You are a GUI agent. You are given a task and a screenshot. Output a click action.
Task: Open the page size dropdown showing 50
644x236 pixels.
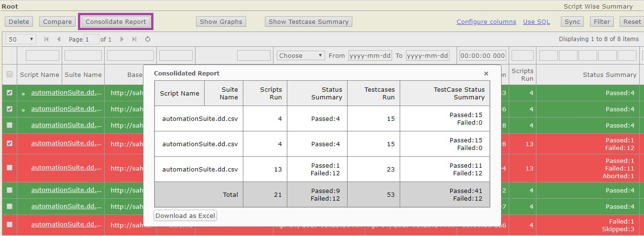click(21, 39)
